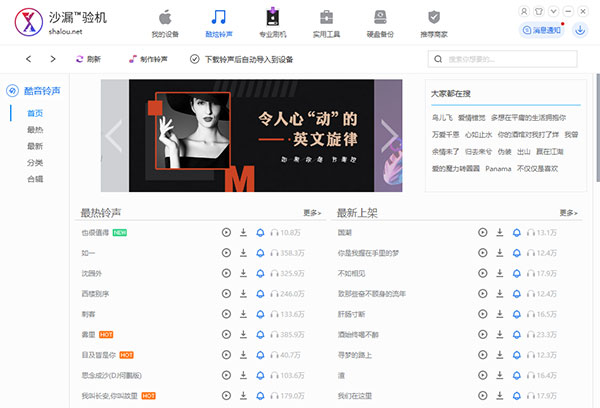Play the 国潮 ringtone
Image resolution: width=600 pixels, height=408 pixels.
(x=483, y=232)
